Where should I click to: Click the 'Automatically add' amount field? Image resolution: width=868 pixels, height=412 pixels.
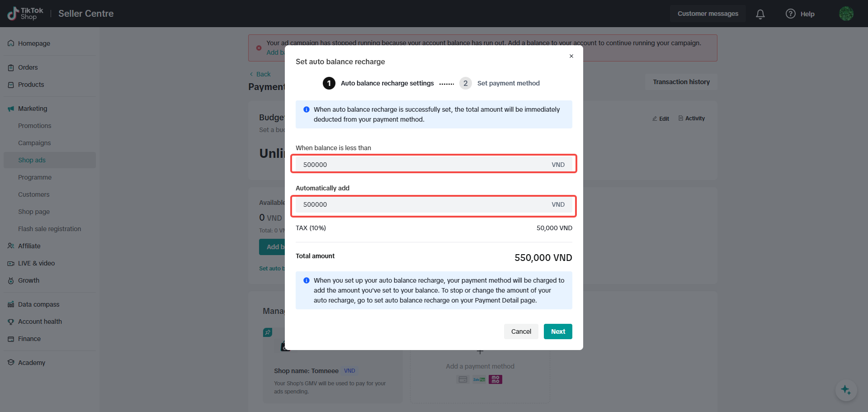[x=425, y=204]
